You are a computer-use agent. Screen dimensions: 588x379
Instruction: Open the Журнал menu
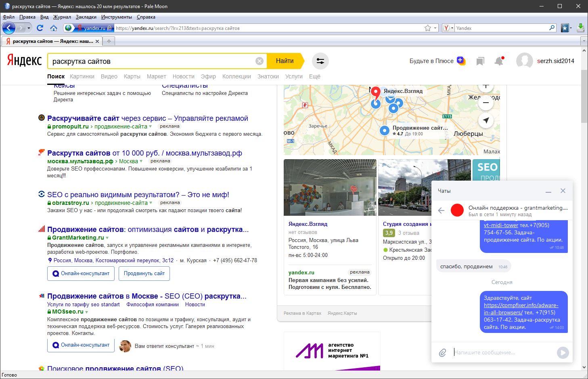[x=62, y=17]
